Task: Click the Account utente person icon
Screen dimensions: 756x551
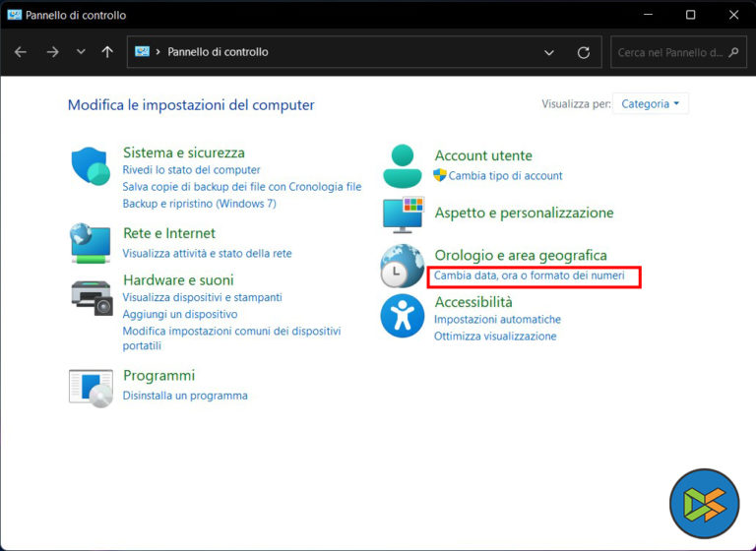Action: pyautogui.click(x=402, y=165)
